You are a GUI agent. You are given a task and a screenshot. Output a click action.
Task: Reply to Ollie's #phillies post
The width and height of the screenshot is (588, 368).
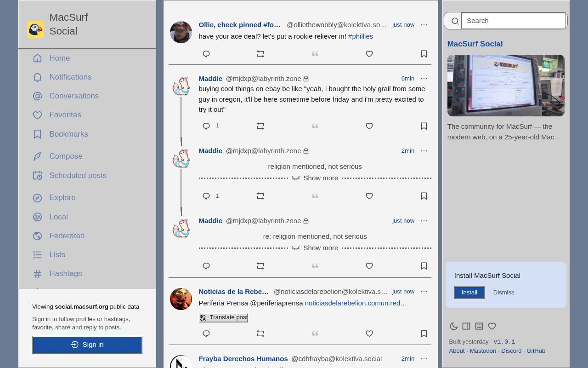(206, 54)
